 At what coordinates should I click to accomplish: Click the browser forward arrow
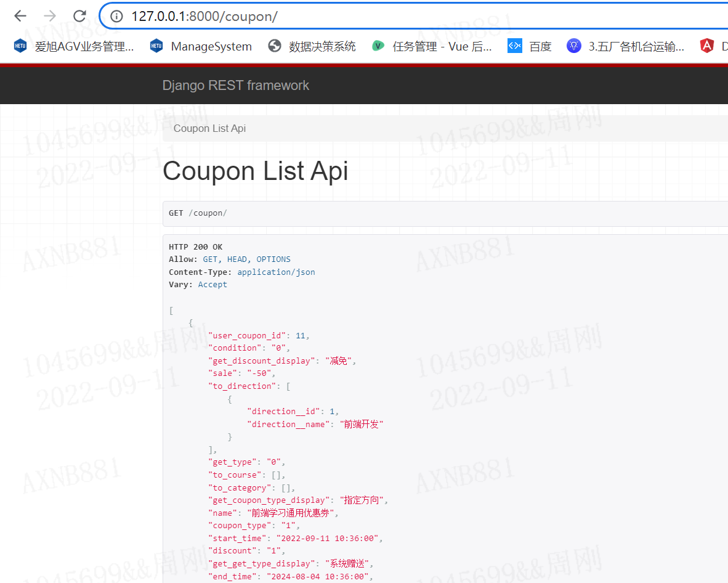click(x=50, y=16)
